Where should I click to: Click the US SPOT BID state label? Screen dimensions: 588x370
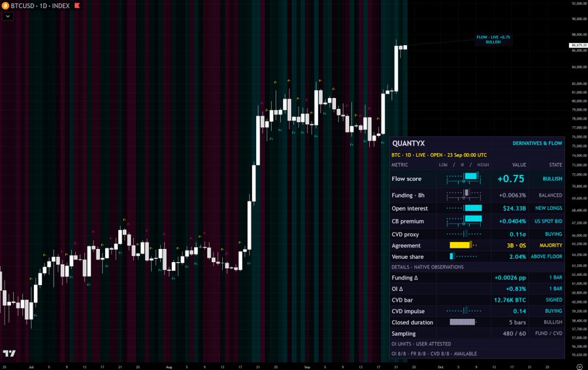point(548,222)
